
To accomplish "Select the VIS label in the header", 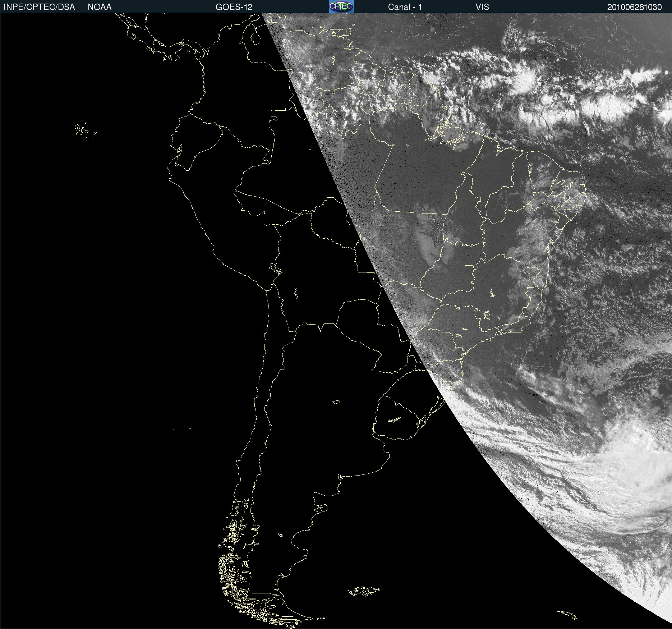I will [x=482, y=7].
